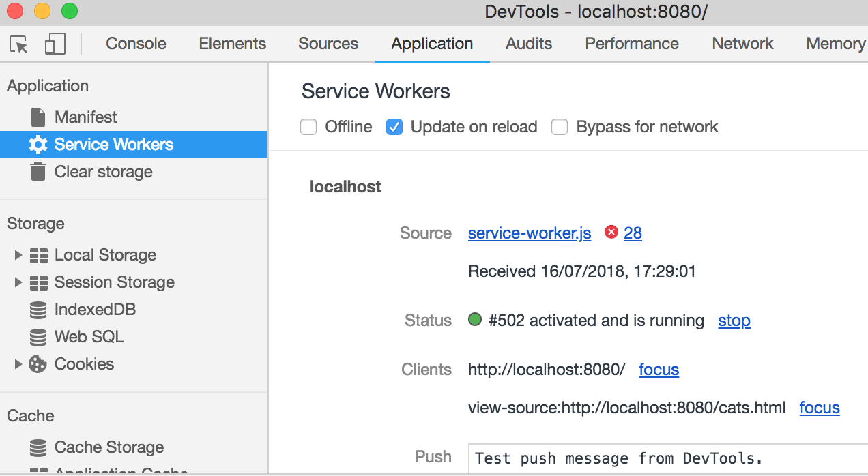The image size is (868, 476).
Task: Open the Console panel
Action: click(135, 43)
